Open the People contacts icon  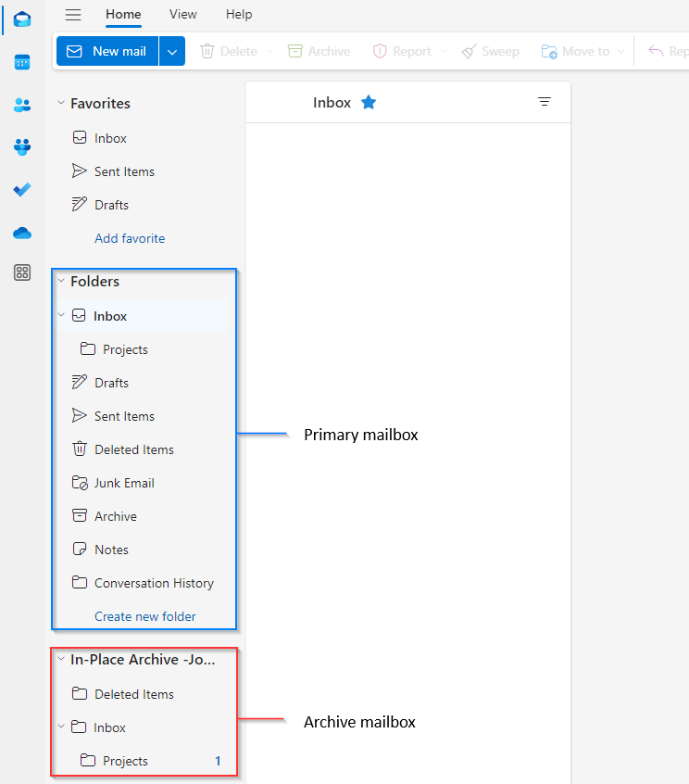tap(22, 106)
